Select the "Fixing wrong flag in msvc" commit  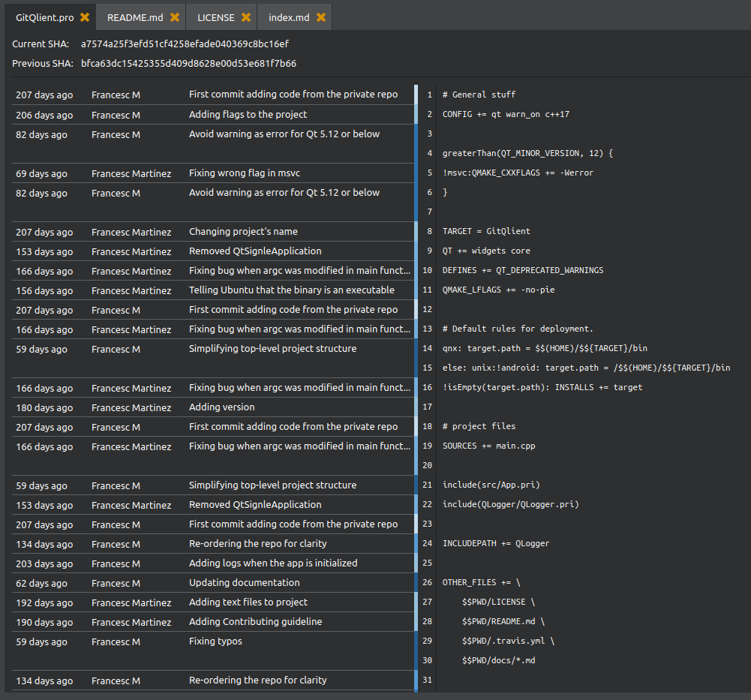click(244, 173)
